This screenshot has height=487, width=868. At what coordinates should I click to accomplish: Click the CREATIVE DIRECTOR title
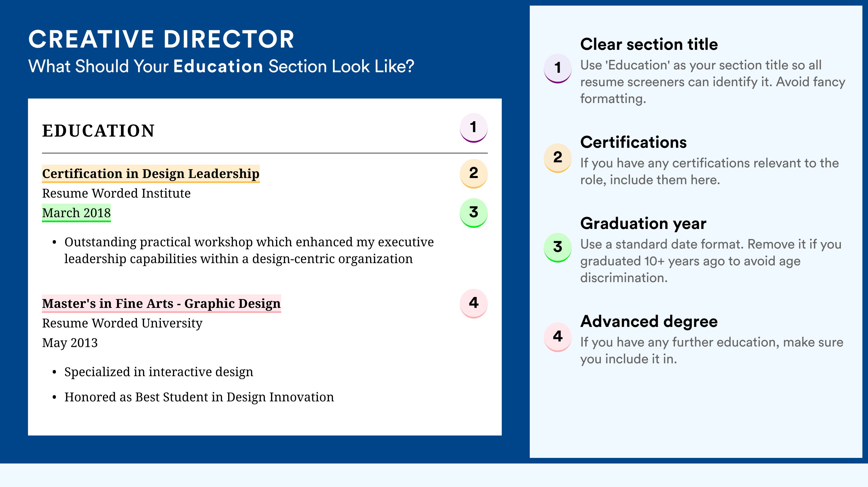tap(161, 39)
